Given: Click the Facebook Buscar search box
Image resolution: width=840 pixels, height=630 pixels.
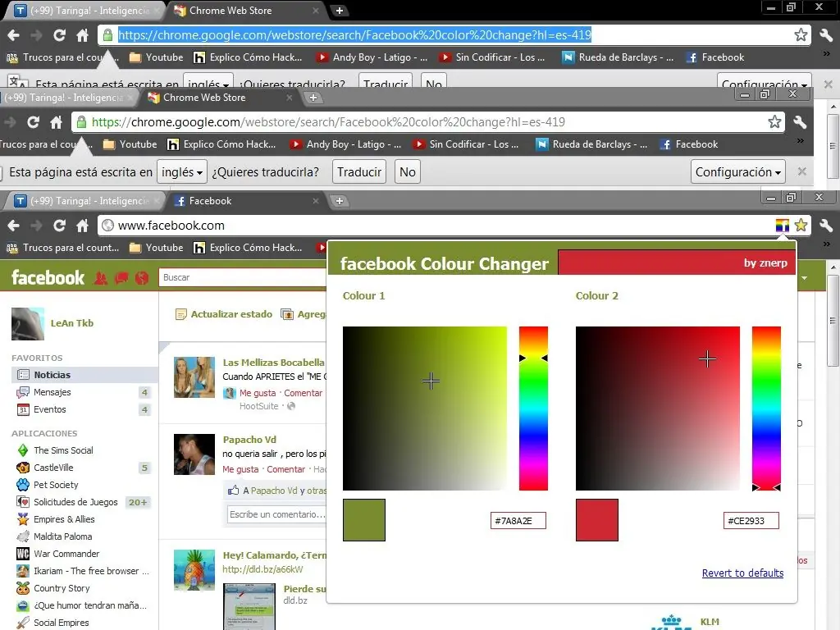Looking at the screenshot, I should click(x=242, y=277).
